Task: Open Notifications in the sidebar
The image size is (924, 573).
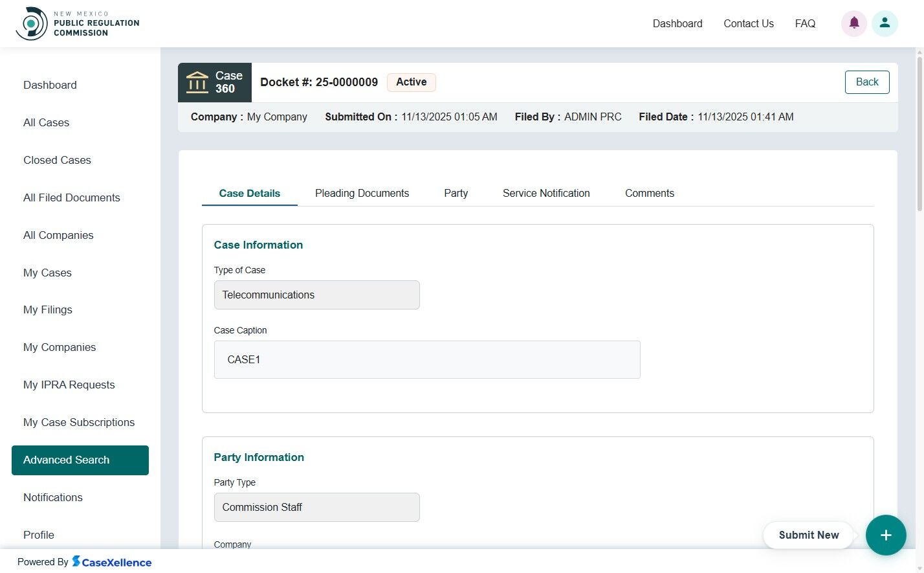Action: [53, 497]
